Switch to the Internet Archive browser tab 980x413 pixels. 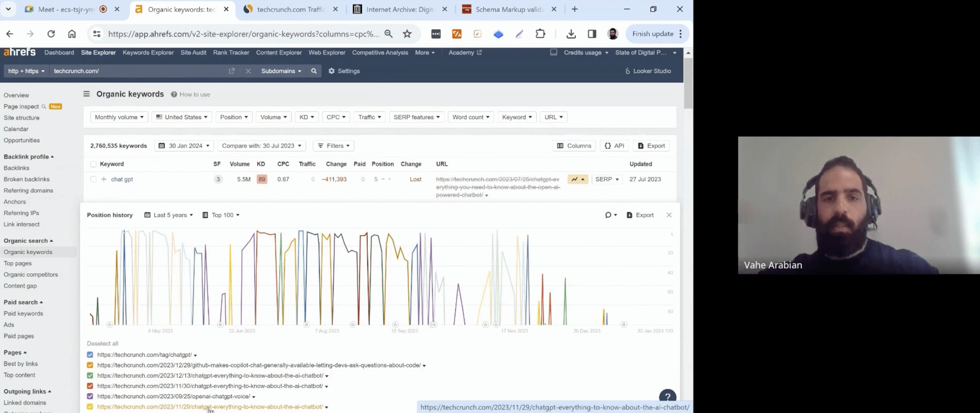click(399, 9)
